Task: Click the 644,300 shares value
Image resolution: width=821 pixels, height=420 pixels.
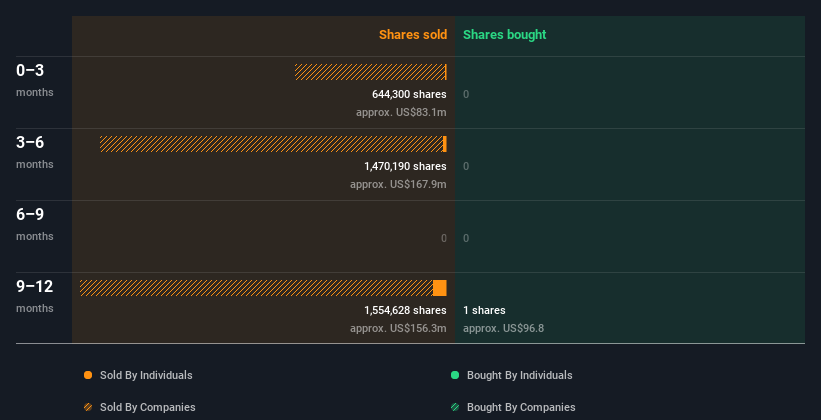Action: 409,94
